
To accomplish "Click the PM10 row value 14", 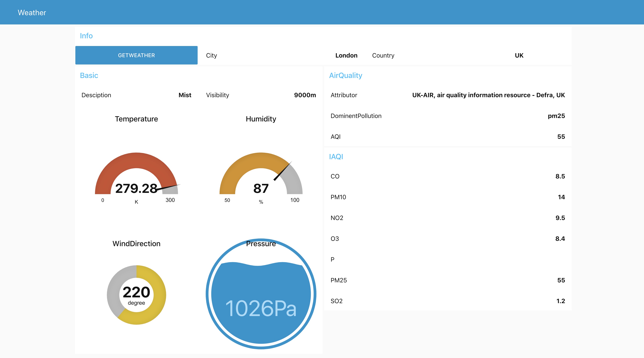I will click(561, 197).
